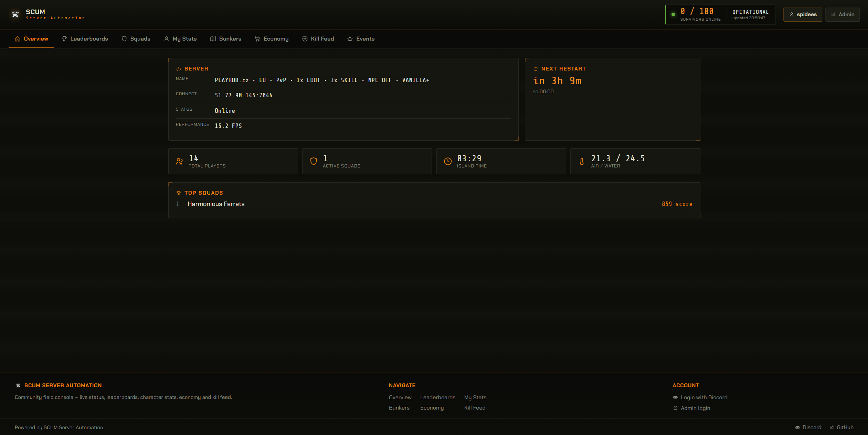Viewport: 868px width, 435px height.
Task: Click the power icon next to SERVER heading
Action: pos(179,69)
